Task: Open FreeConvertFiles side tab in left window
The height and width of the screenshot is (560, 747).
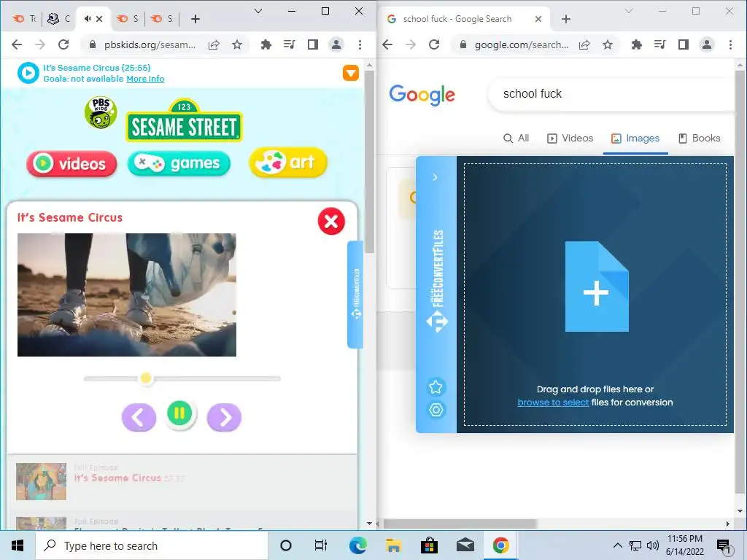Action: pyautogui.click(x=355, y=295)
